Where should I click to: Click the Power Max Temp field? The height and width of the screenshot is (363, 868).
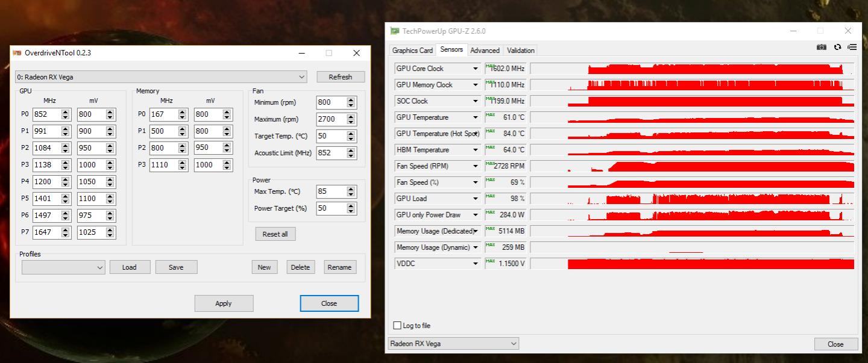[331, 191]
